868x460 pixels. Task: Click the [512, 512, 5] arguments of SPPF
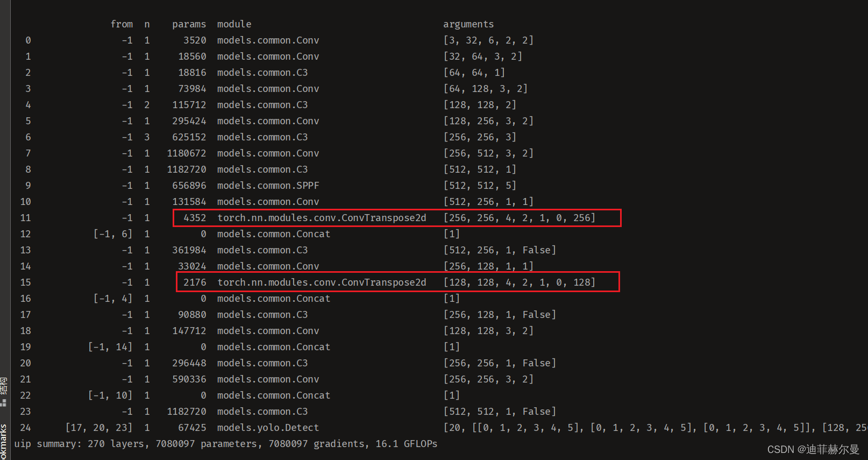click(479, 186)
